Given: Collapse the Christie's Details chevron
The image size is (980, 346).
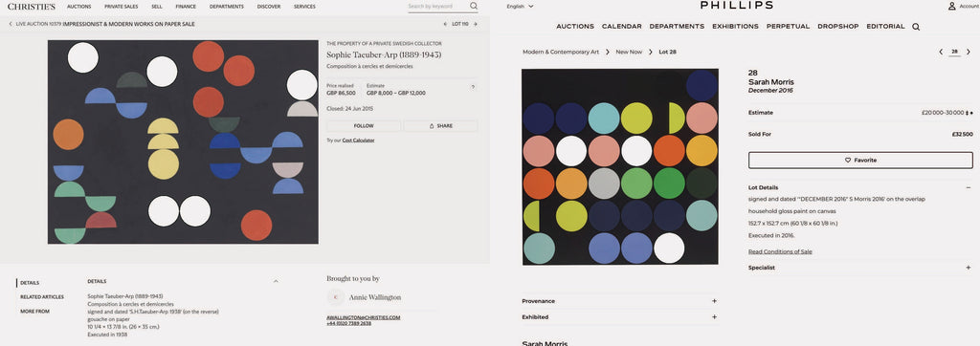Looking at the screenshot, I should [x=276, y=282].
